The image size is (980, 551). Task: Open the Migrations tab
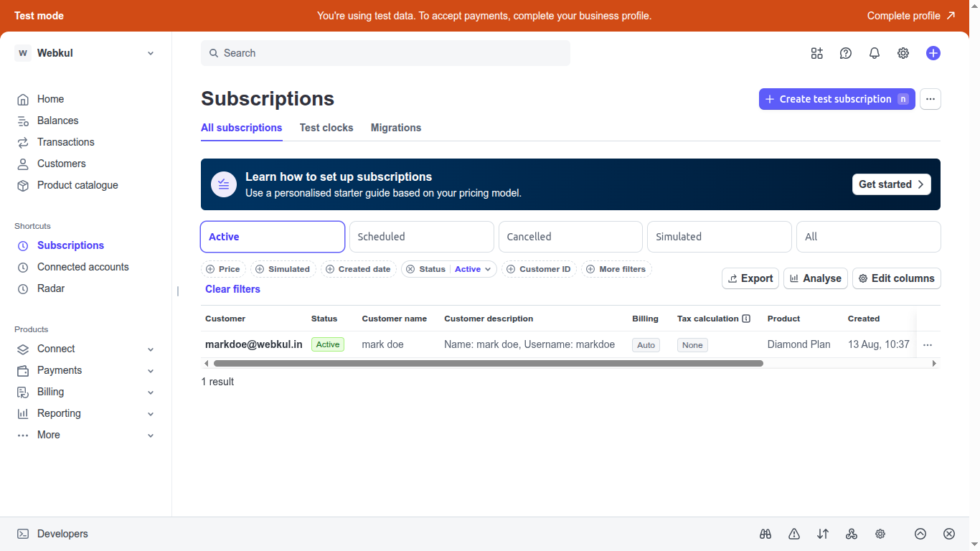395,128
